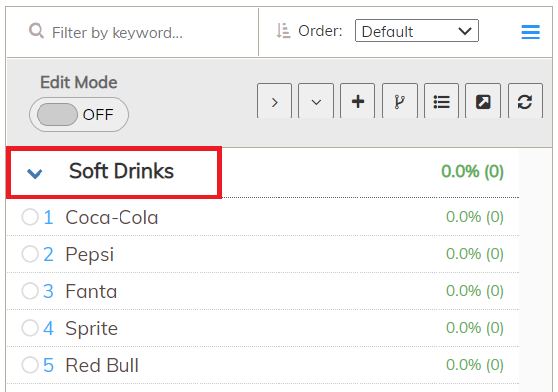Open the blue hamburger menu
Screen dimensions: 558x392
(x=531, y=32)
